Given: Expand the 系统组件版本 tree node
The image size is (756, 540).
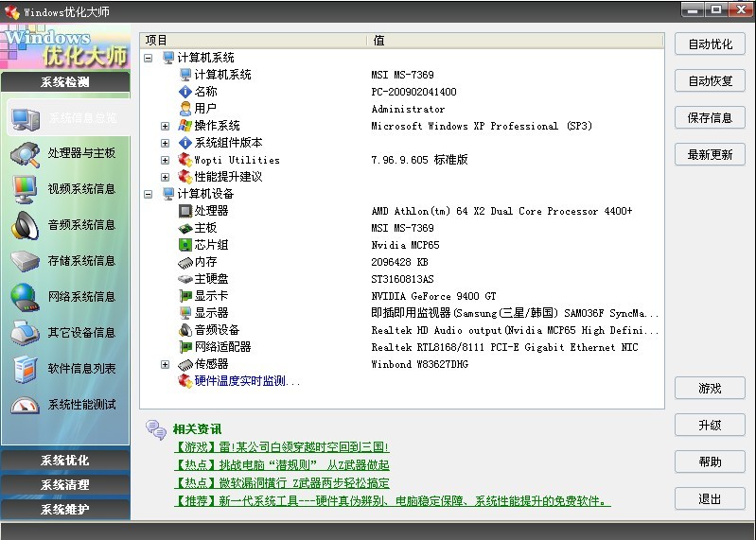Looking at the screenshot, I should (166, 143).
